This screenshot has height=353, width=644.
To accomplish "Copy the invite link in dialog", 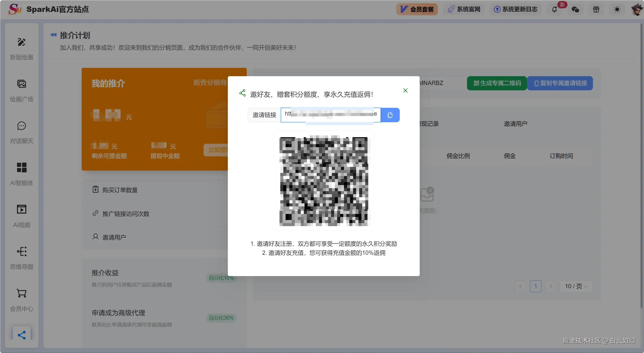I will (390, 115).
